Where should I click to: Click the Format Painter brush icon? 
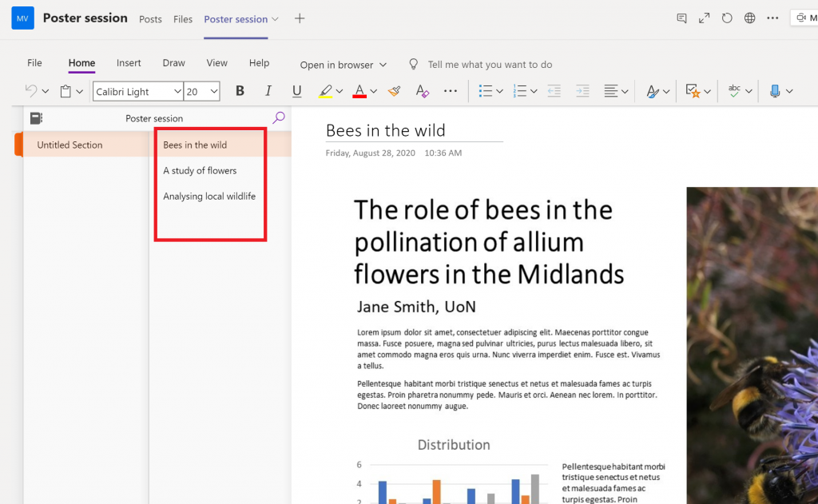pos(394,91)
